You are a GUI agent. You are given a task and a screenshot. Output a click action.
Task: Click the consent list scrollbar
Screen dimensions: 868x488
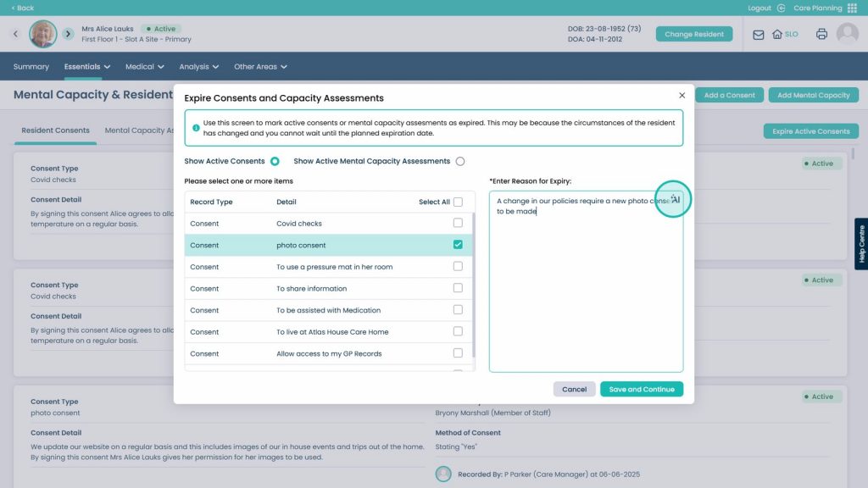pyautogui.click(x=473, y=286)
